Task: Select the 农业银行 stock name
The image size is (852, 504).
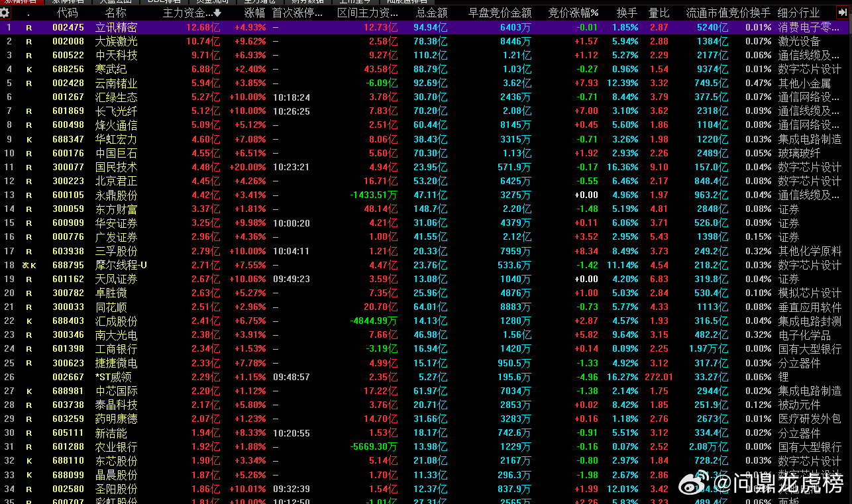Action: click(117, 447)
